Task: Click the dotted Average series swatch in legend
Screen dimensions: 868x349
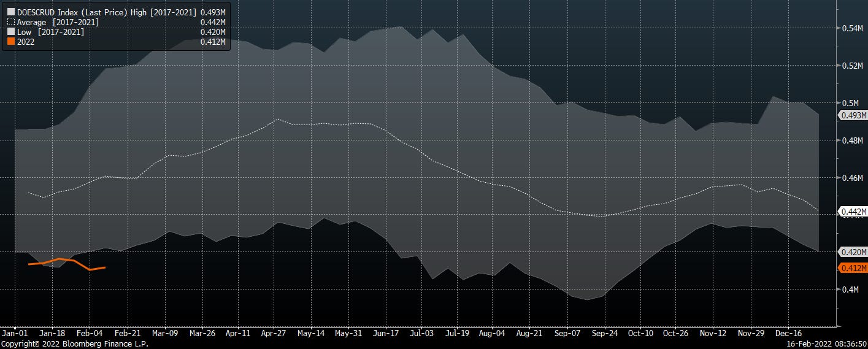Action: click(10, 22)
